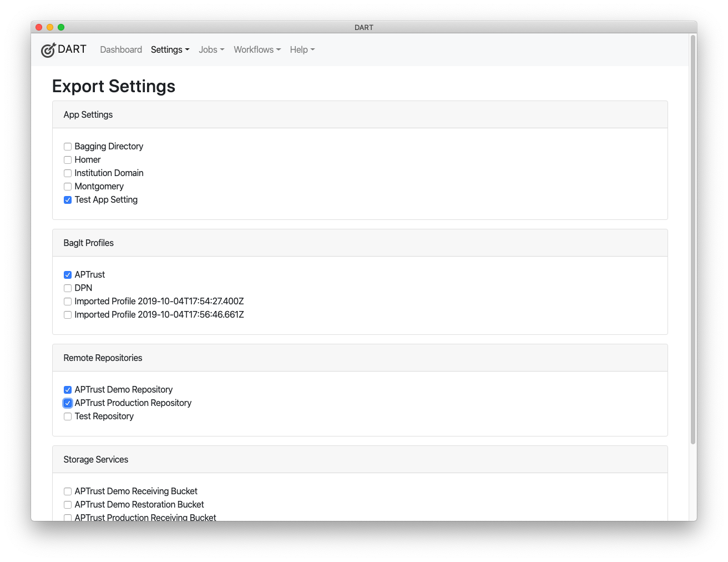
Task: Check APTrust Demo Receiving Bucket
Action: (67, 491)
